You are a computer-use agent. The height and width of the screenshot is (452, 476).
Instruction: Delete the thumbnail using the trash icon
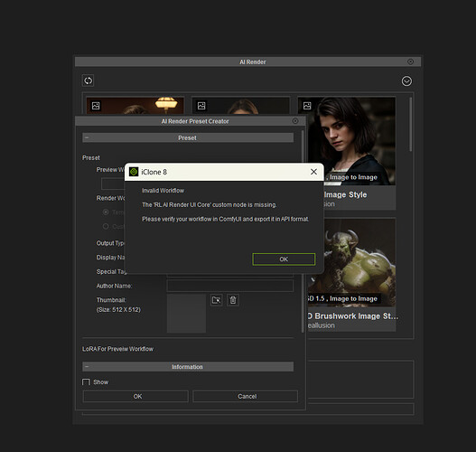pyautogui.click(x=233, y=300)
